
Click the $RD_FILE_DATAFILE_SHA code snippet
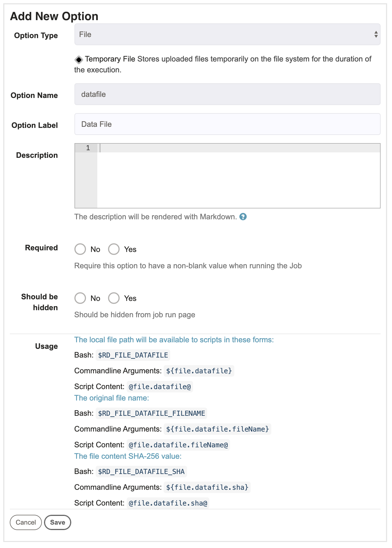coord(141,472)
